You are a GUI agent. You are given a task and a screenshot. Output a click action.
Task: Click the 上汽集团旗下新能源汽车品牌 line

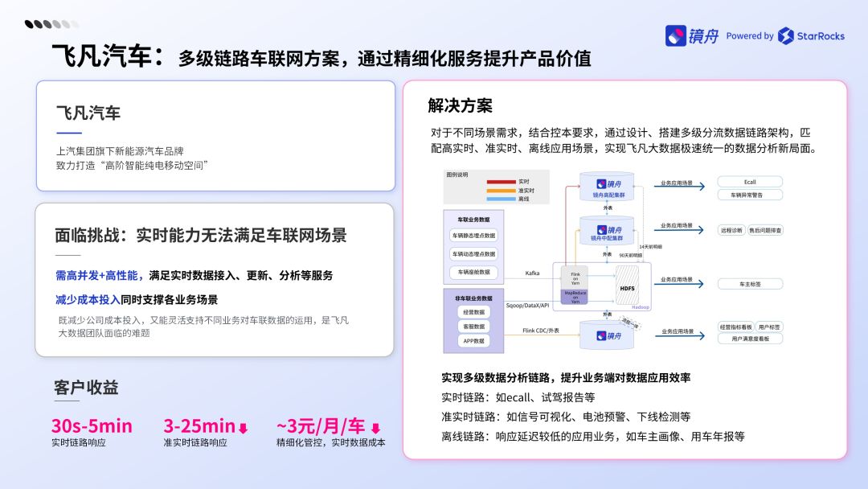120,151
